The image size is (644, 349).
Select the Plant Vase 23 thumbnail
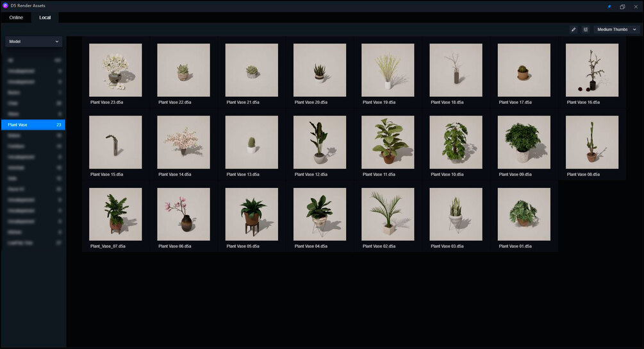(115, 71)
